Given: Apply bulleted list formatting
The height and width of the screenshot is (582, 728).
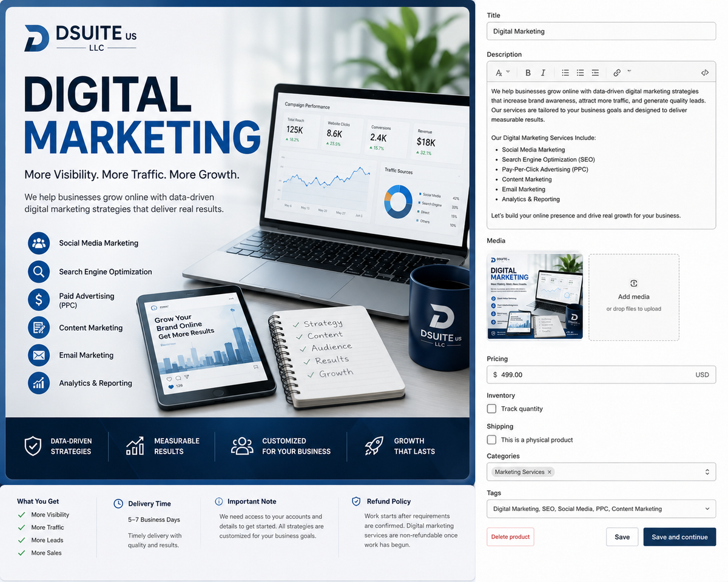Looking at the screenshot, I should click(565, 73).
